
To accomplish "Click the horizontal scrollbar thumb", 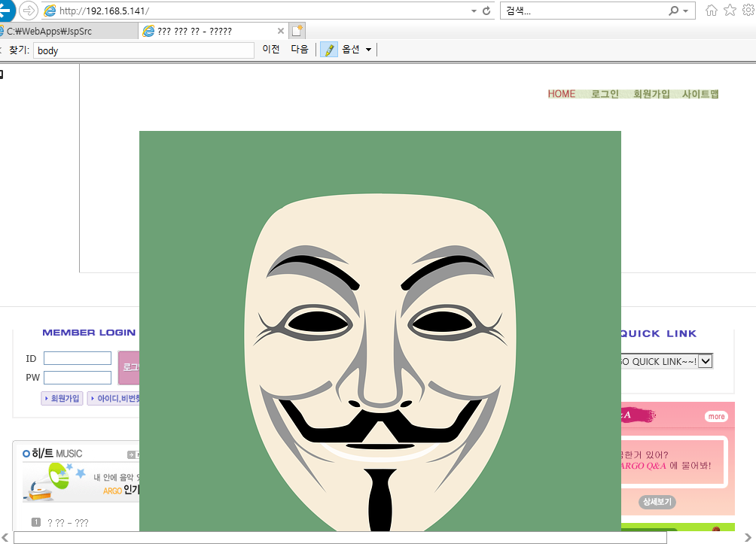I will pyautogui.click(x=340, y=538).
